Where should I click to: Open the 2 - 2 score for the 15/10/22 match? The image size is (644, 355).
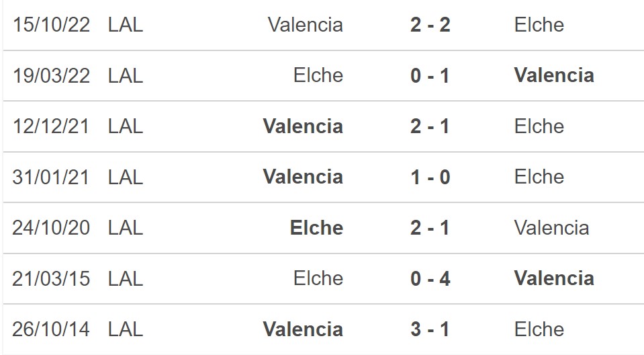(430, 25)
